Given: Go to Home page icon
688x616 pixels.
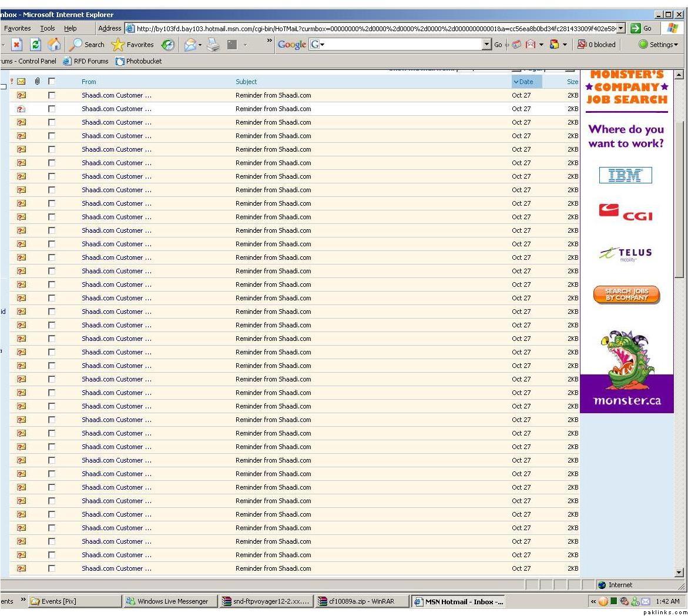Looking at the screenshot, I should [x=54, y=45].
